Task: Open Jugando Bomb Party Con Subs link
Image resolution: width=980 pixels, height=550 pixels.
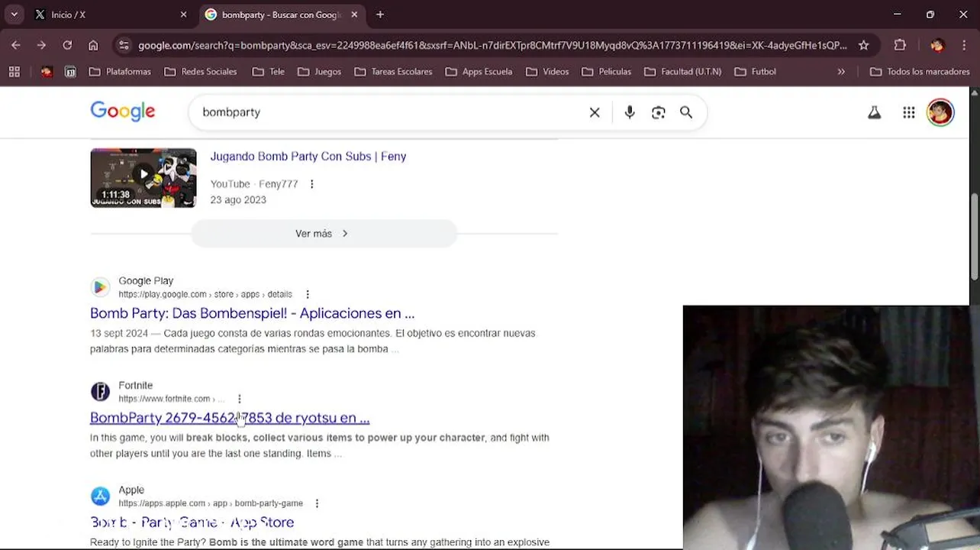Action: pos(308,156)
